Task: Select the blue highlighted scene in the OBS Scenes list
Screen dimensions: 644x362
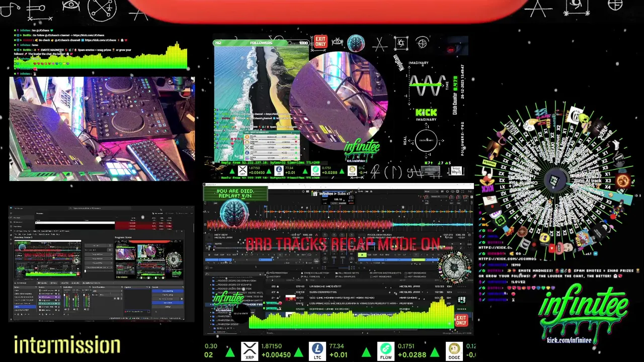Action: coord(25,307)
